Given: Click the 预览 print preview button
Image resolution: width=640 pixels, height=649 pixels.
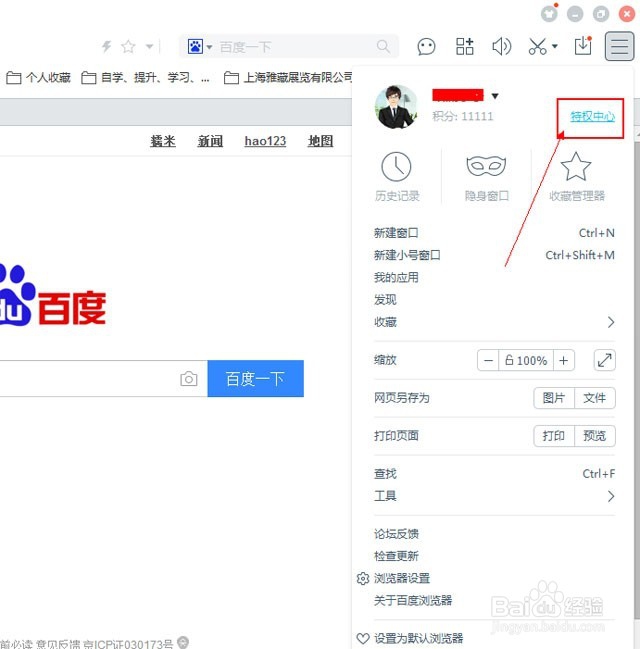Looking at the screenshot, I should [595, 436].
